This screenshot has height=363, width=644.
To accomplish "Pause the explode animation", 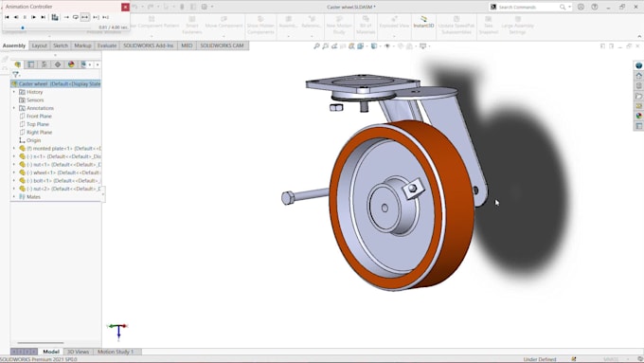I will pos(25,17).
